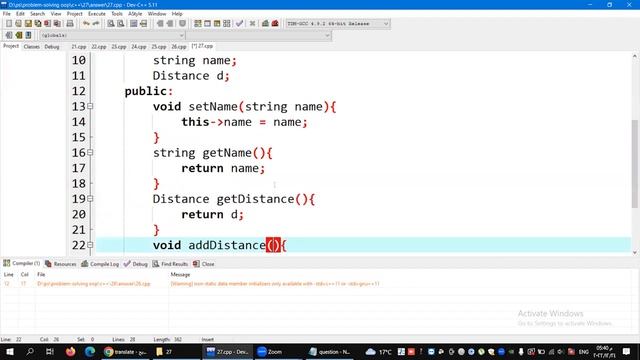Viewport: 640px width, 360px height.
Task: Select the Debug sidebar tab
Action: coord(52,47)
